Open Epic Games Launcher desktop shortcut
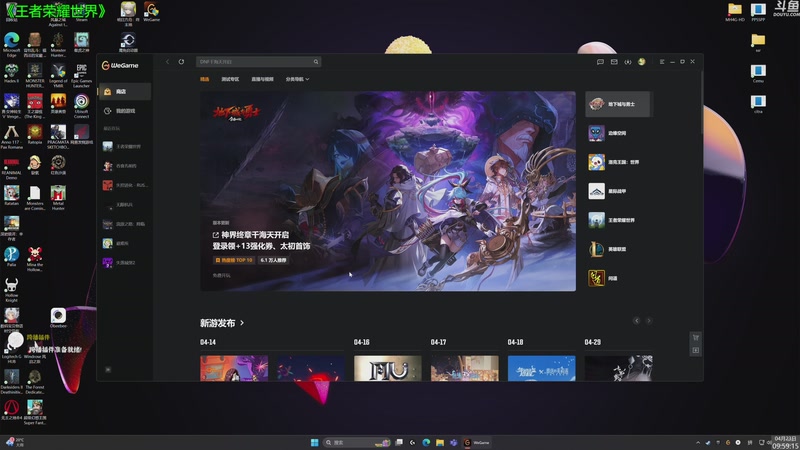Viewport: 800px width, 450px height. click(x=81, y=76)
